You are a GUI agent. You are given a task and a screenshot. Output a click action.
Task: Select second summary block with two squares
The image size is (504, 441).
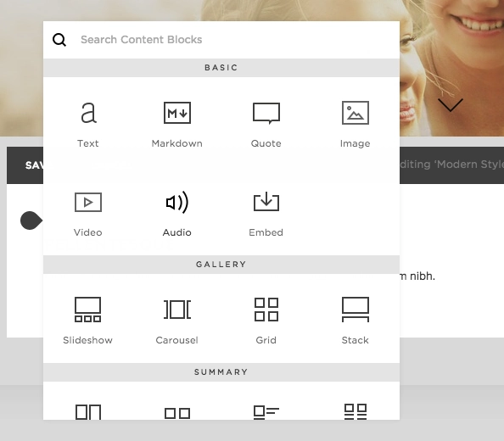[177, 413]
